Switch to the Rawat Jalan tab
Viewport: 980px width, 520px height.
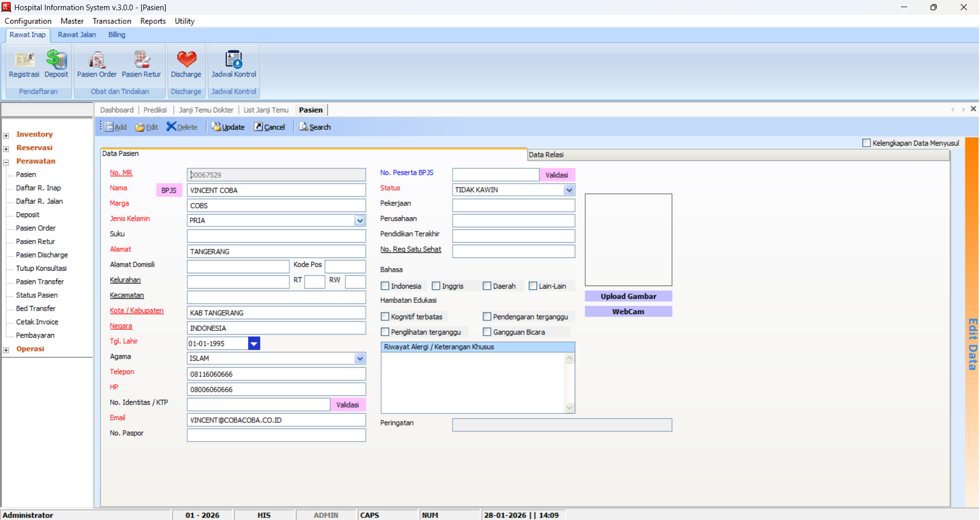point(77,35)
